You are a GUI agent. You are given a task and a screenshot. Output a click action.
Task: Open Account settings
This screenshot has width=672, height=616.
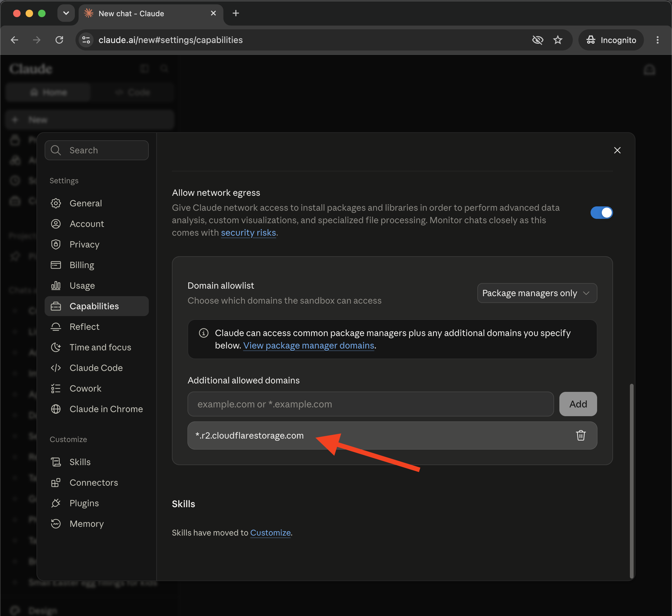point(96,224)
